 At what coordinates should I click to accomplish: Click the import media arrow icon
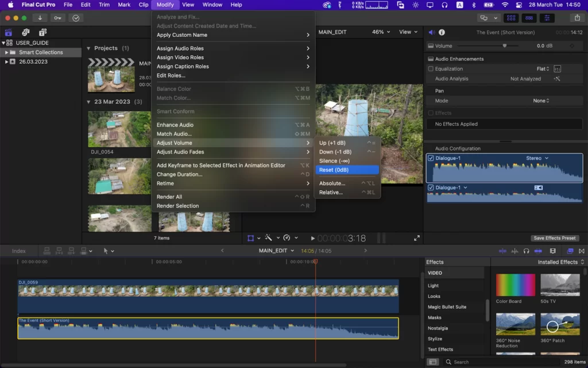(40, 18)
